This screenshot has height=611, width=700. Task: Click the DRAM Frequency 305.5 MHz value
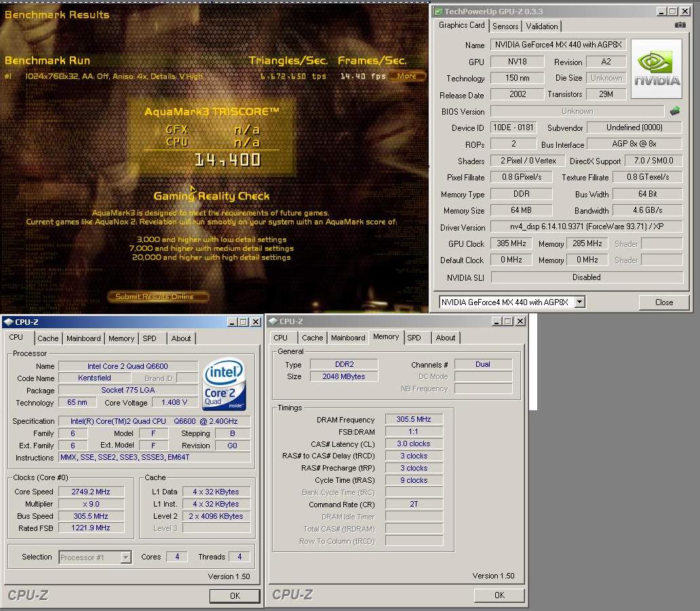[413, 420]
